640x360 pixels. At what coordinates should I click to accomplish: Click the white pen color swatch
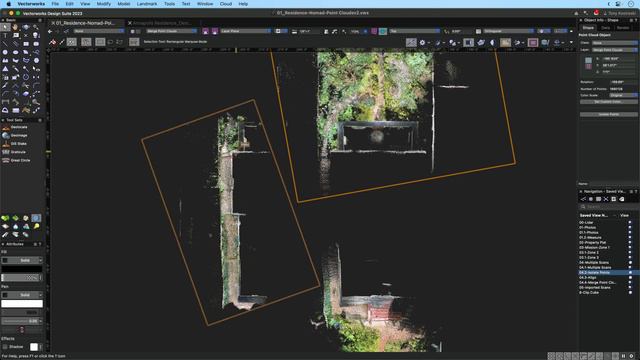coord(22,304)
